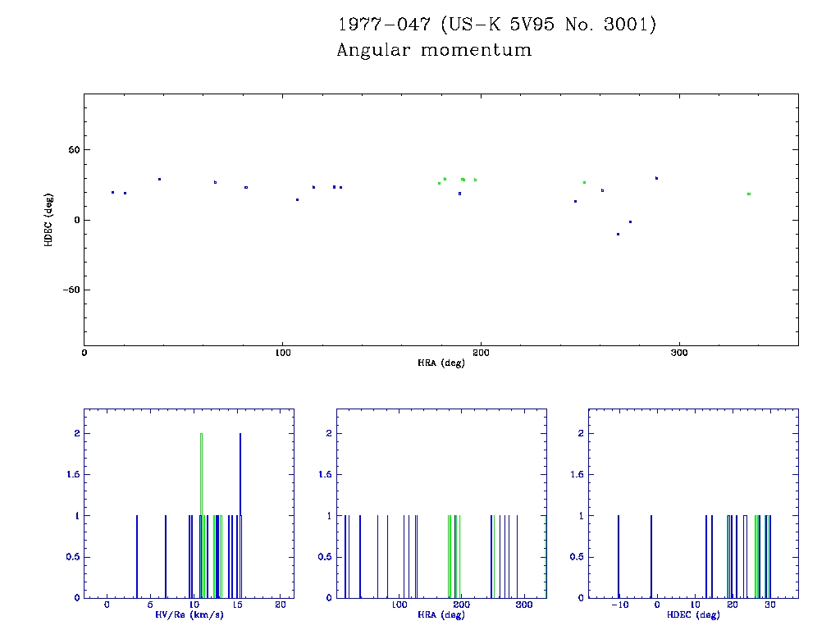Image resolution: width=840 pixels, height=630 pixels.
Task: Click the "100" tick label on the scatter plot x-axis
Action: 282,353
